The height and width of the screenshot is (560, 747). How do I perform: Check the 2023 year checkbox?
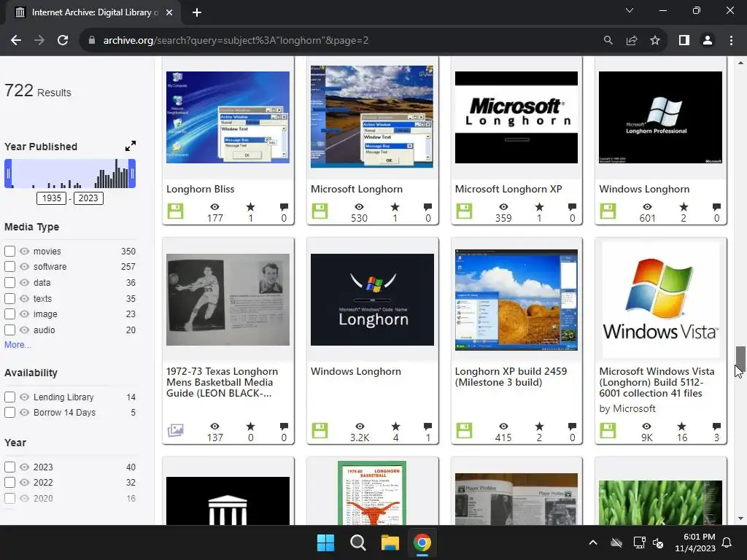point(9,467)
